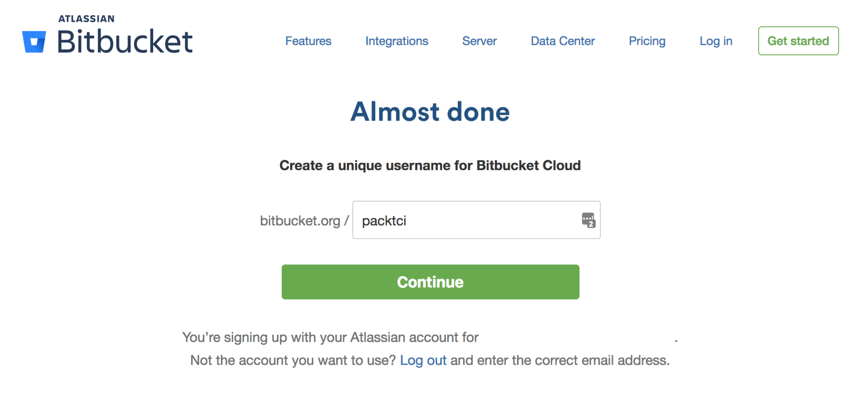This screenshot has height=410, width=868.
Task: View the Pricing page
Action: pyautogui.click(x=647, y=41)
